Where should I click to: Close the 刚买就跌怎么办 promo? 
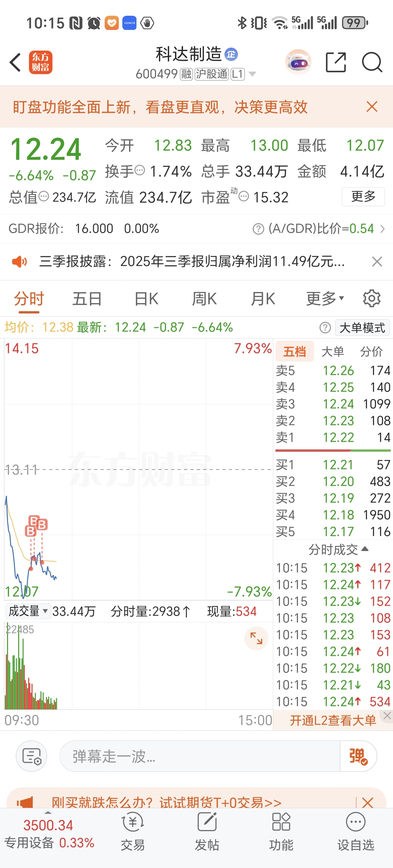[367, 803]
